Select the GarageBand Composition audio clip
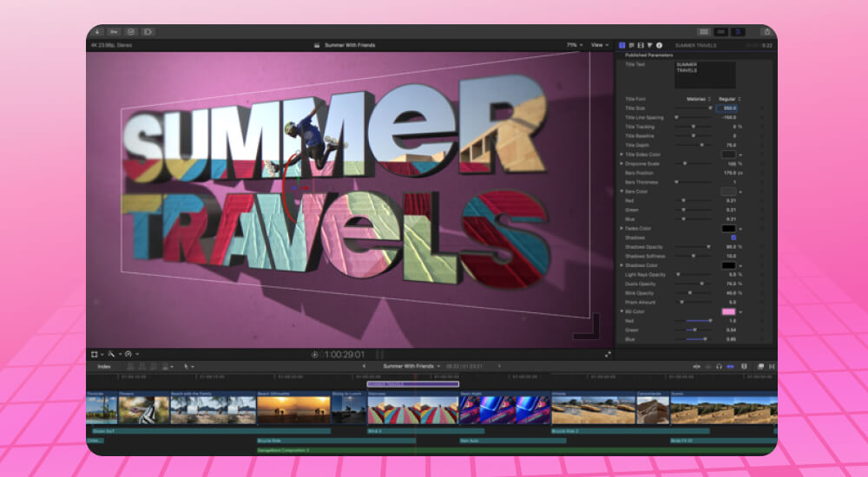 [516, 450]
